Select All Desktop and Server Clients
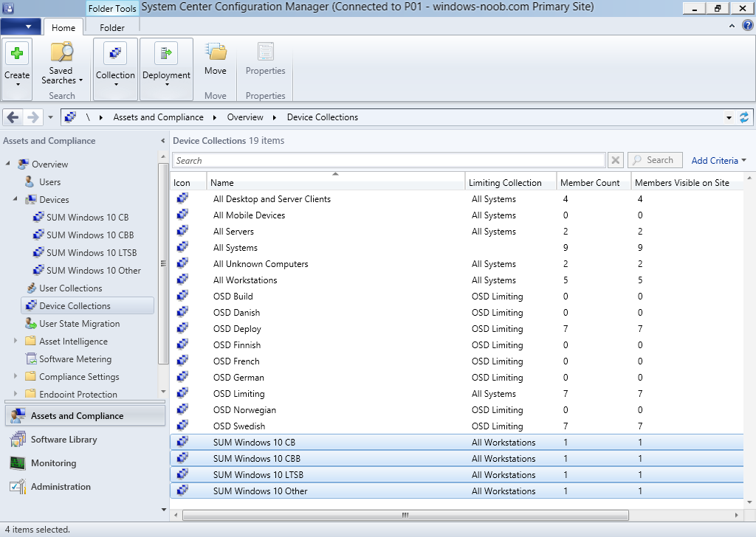Image resolution: width=756 pixels, height=537 pixels. [456, 199]
